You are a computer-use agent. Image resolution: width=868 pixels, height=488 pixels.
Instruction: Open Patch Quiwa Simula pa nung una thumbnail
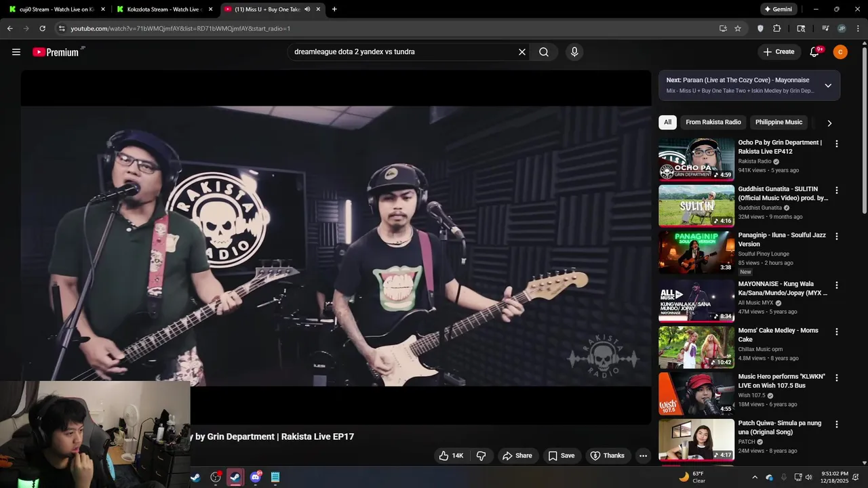696,440
